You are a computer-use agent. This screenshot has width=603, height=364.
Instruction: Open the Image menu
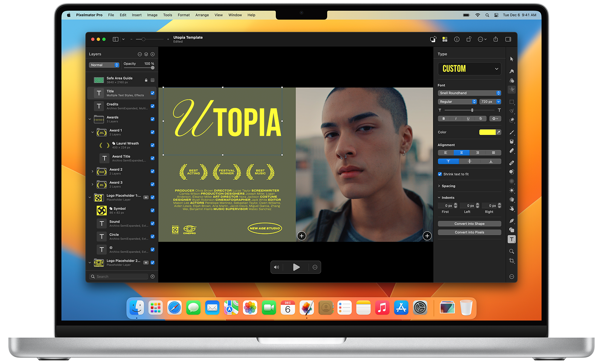152,15
